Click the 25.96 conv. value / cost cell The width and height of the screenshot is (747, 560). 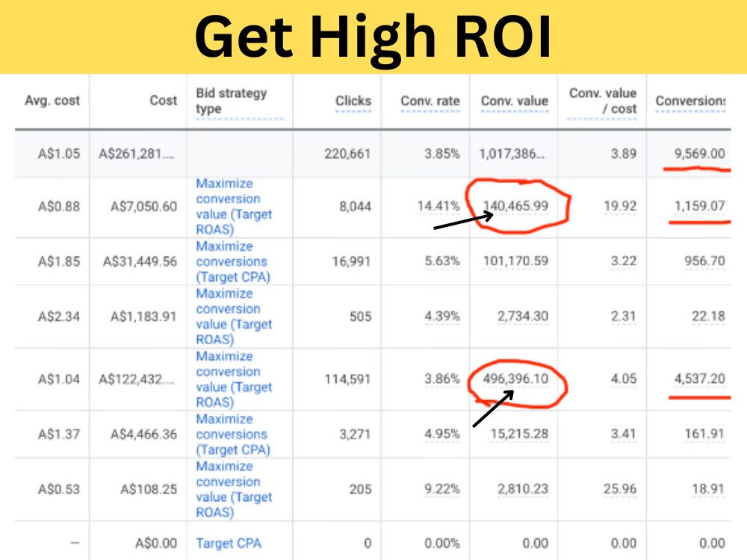(620, 489)
